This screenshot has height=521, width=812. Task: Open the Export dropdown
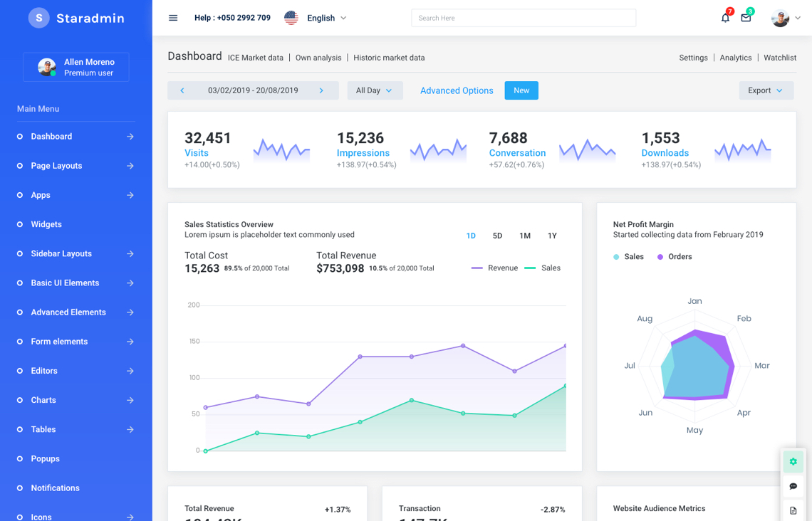(766, 90)
